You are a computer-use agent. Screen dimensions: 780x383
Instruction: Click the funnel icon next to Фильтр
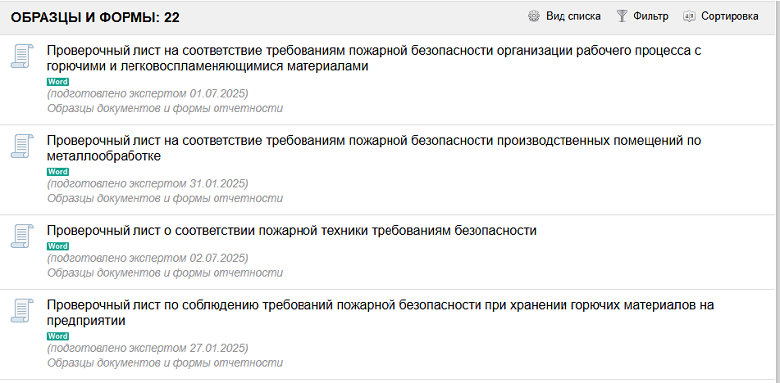pyautogui.click(x=622, y=16)
